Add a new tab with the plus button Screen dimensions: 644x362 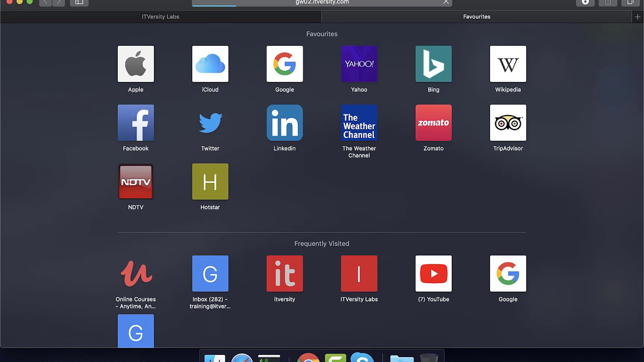click(637, 17)
